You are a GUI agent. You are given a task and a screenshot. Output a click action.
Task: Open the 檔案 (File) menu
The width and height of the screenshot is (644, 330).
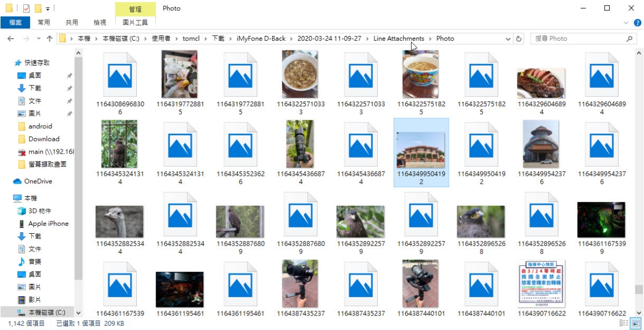[15, 23]
